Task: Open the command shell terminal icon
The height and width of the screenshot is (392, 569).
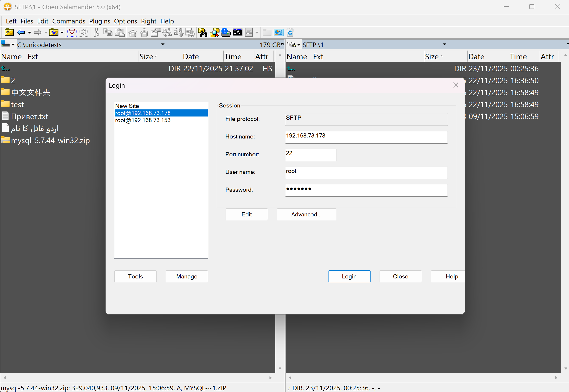Action: click(x=237, y=32)
